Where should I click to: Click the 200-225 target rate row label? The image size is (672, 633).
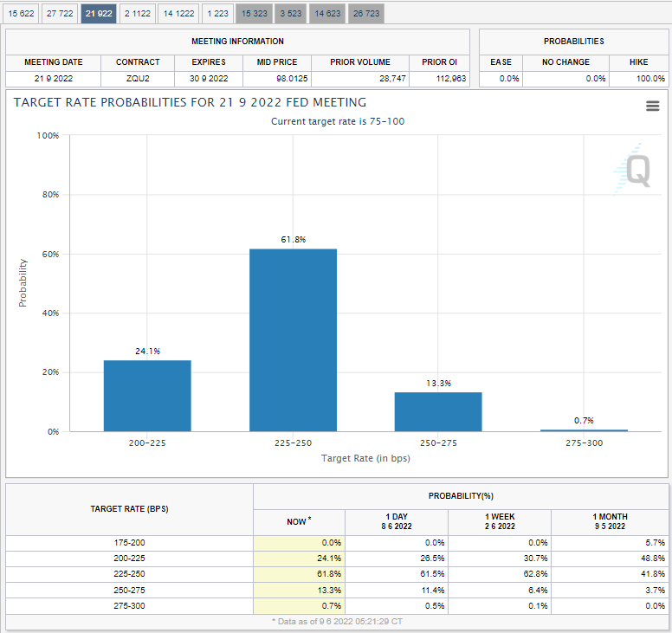click(x=129, y=558)
